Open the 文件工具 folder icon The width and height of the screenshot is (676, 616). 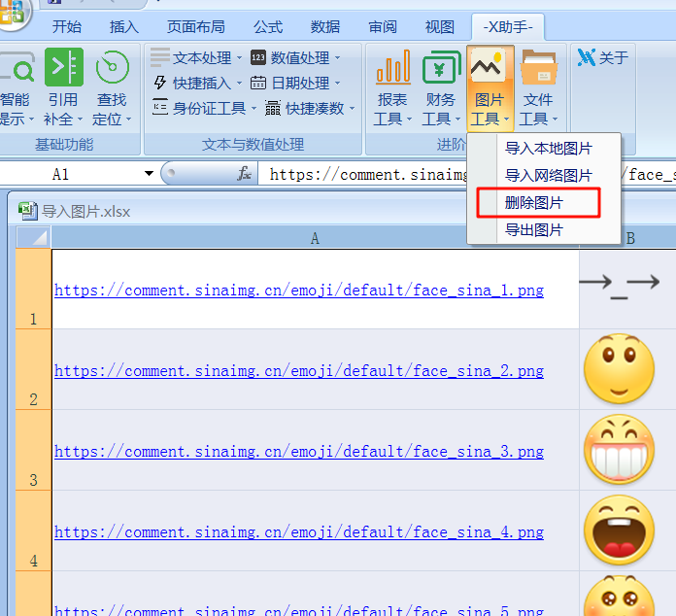[x=538, y=67]
